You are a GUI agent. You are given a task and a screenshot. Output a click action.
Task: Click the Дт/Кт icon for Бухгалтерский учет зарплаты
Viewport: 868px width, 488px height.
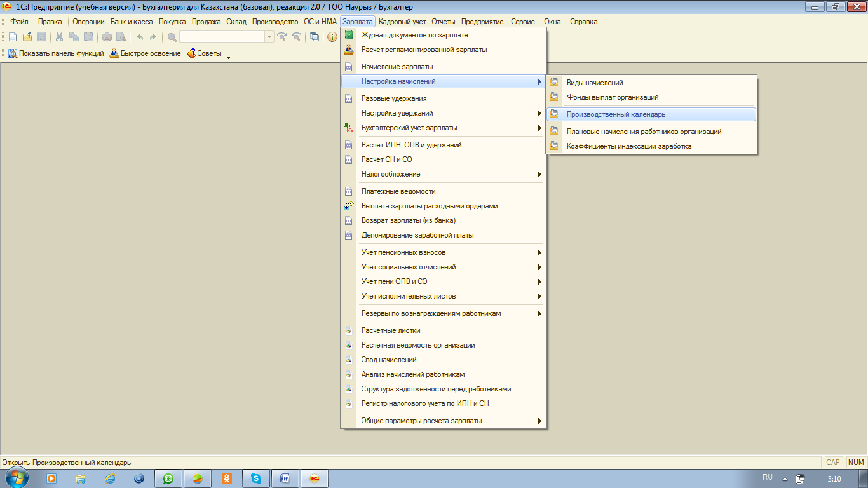coord(348,128)
